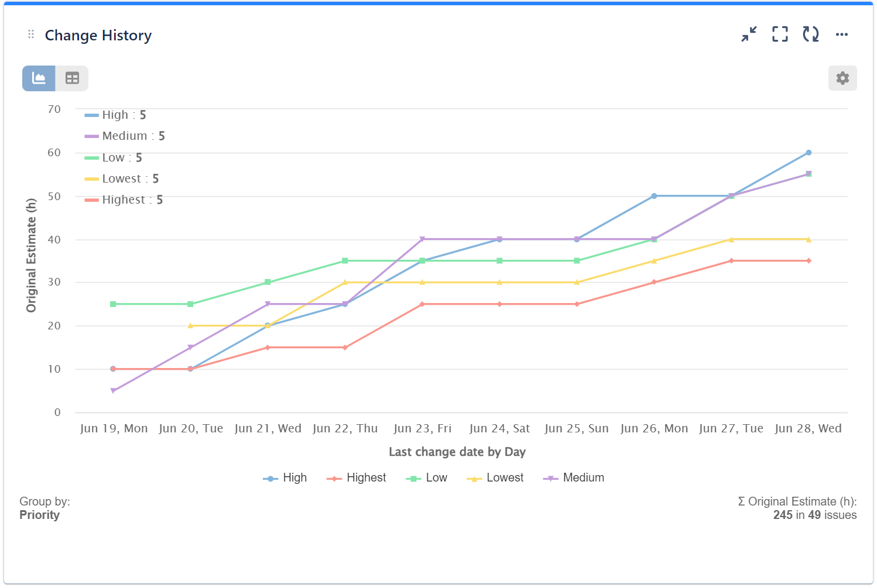Click the Medium data point on Jun 19
Viewport: 877px width, 588px height.
click(113, 391)
